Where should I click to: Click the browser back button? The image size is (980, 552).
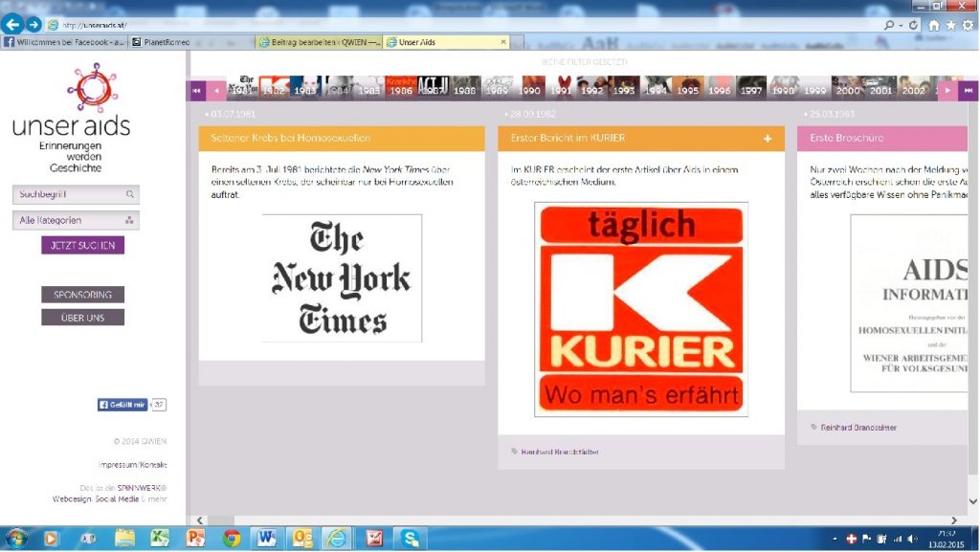point(12,25)
